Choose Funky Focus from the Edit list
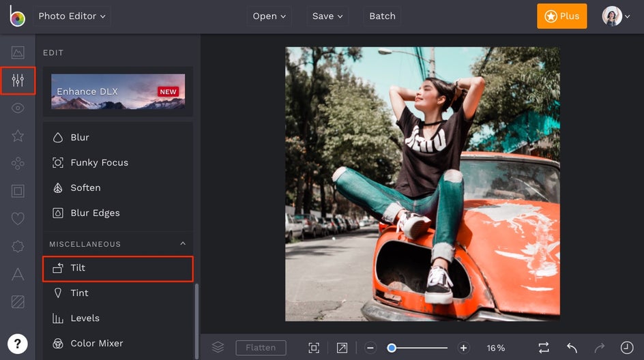The width and height of the screenshot is (644, 360). coord(99,162)
